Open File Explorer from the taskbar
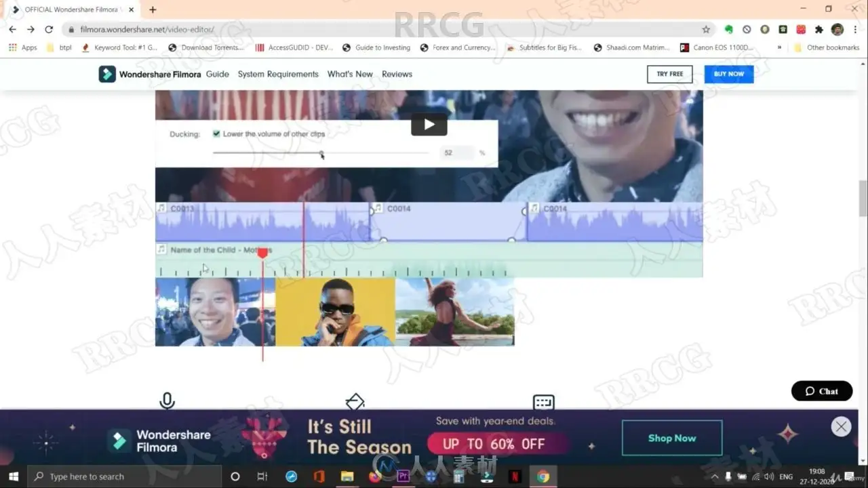This screenshot has width=868, height=488. point(347,476)
